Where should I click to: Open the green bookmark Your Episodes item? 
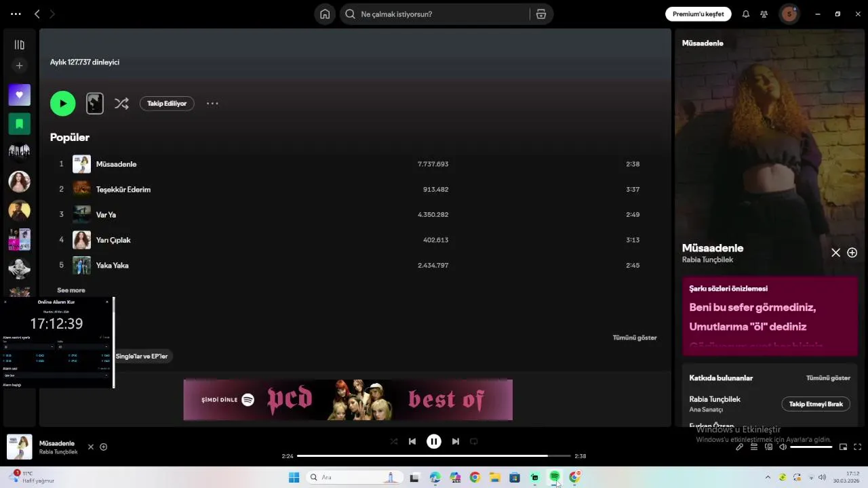(19, 124)
